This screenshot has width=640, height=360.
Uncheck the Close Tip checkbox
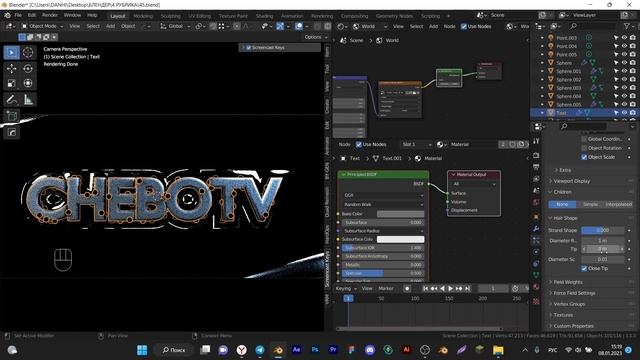584,269
